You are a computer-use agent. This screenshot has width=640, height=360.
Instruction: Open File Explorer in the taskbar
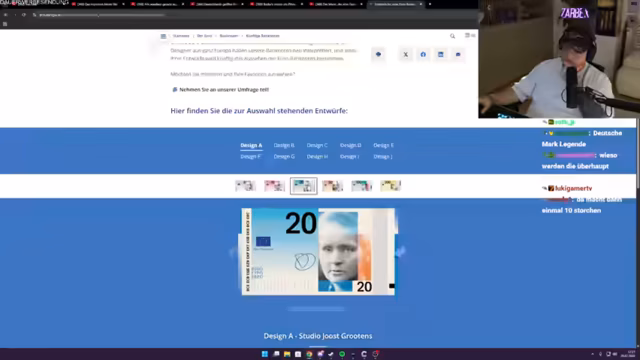(x=287, y=354)
